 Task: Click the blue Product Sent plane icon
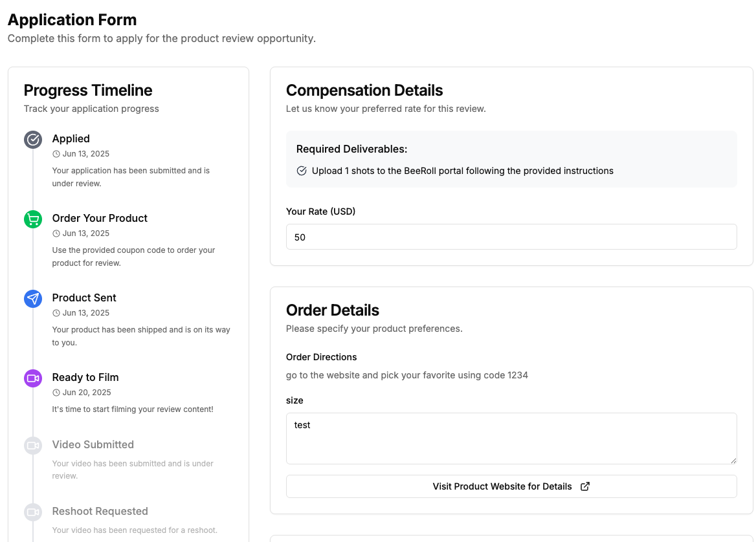(x=33, y=299)
